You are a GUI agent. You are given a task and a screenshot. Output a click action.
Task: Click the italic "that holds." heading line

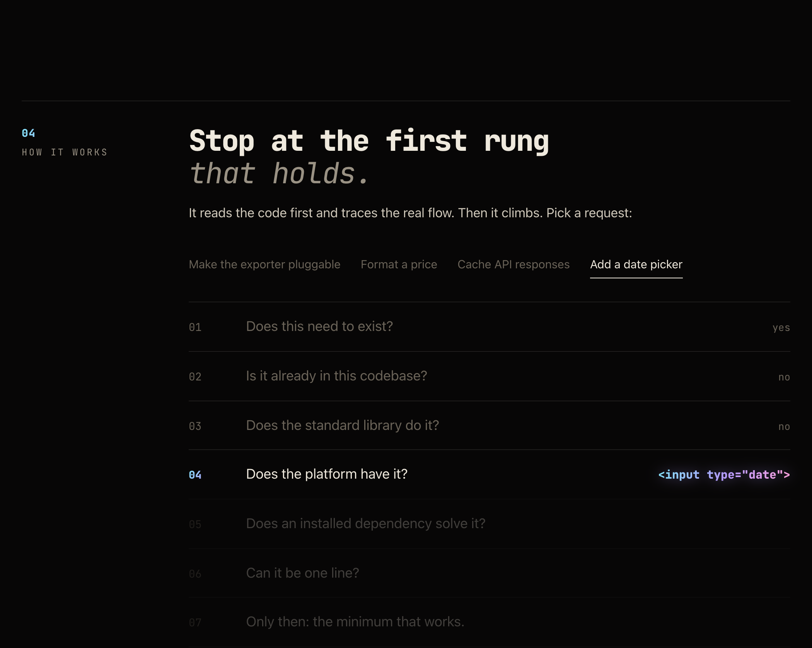[x=279, y=173]
